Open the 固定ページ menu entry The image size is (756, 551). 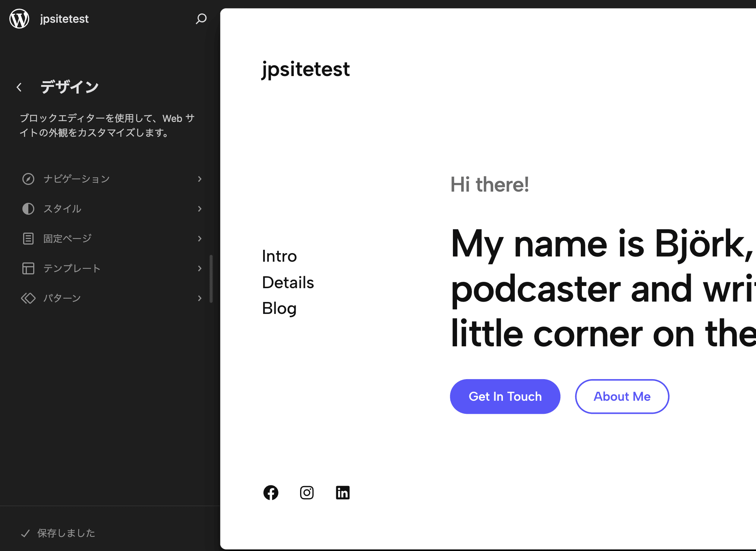point(67,239)
